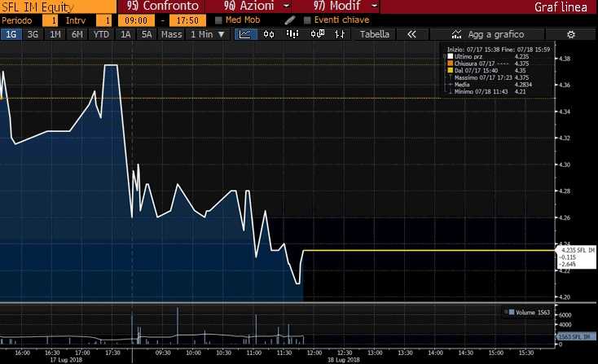Click the 12:00 time axis label
Image resolution: width=598 pixels, height=364 pixels.
pyautogui.click(x=314, y=353)
